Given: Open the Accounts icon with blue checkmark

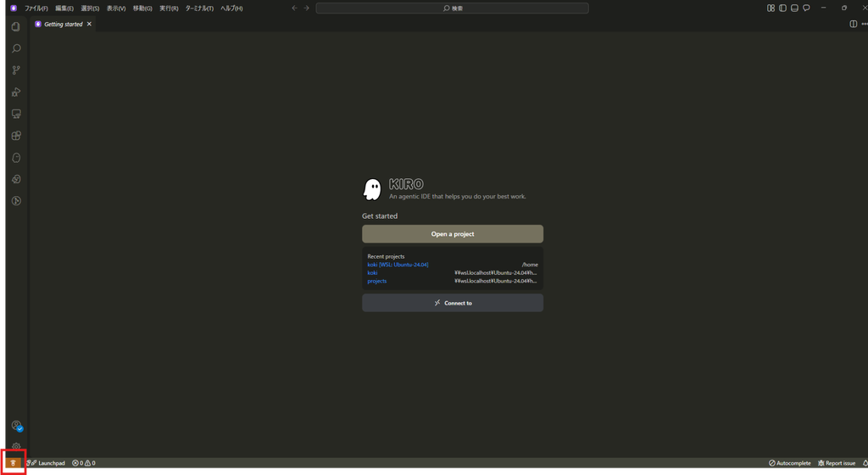Looking at the screenshot, I should pos(17,426).
